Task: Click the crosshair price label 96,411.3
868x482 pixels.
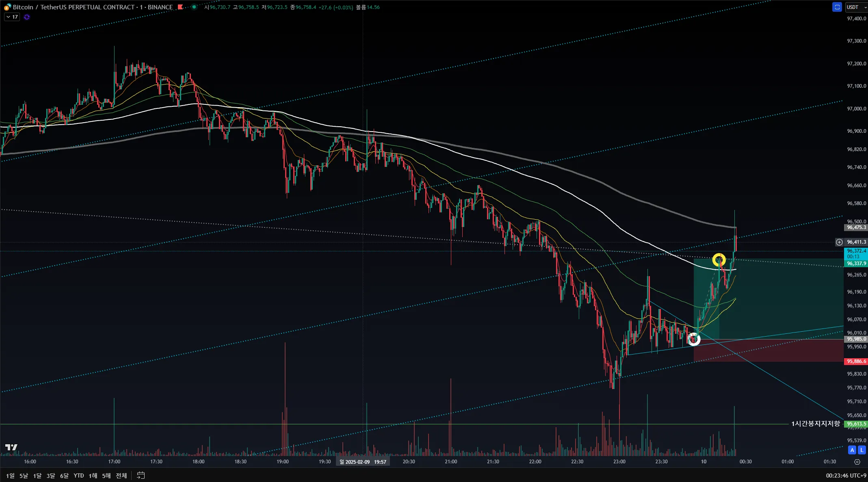Action: (856, 242)
